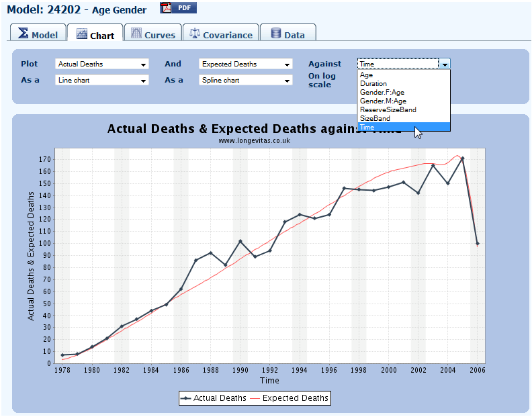Choose Age from the Against list
532x417 pixels.
point(404,75)
